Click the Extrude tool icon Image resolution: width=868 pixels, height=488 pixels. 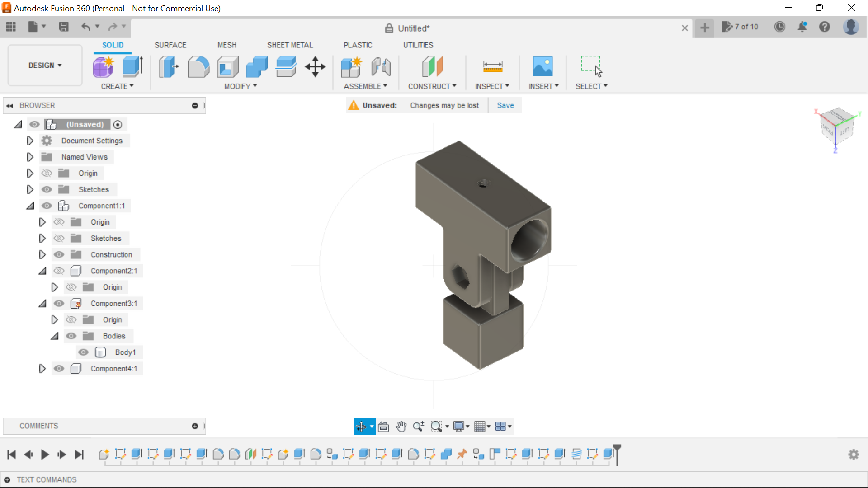pos(133,67)
